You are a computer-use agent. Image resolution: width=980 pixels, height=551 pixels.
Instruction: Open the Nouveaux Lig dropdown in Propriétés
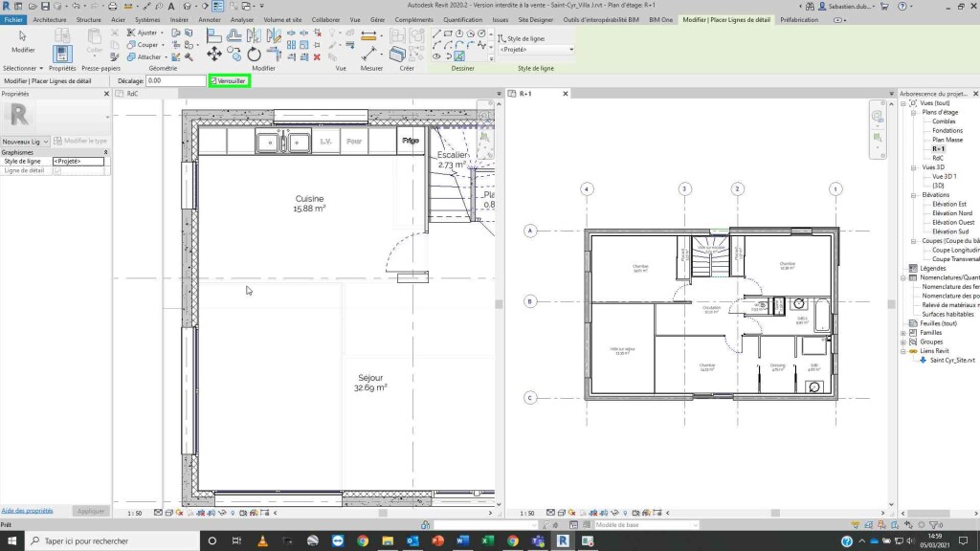[x=25, y=141]
